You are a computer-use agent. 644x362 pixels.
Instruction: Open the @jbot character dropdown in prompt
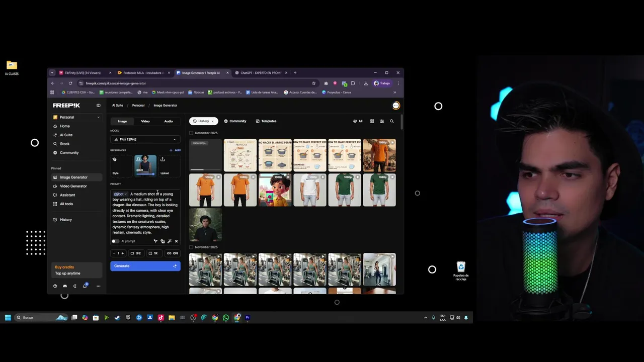120,194
